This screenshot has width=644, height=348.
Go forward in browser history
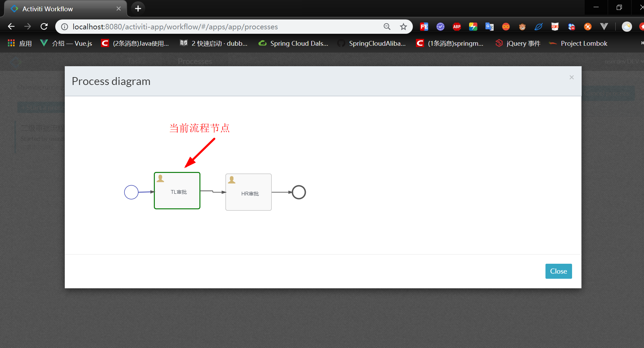pyautogui.click(x=28, y=27)
